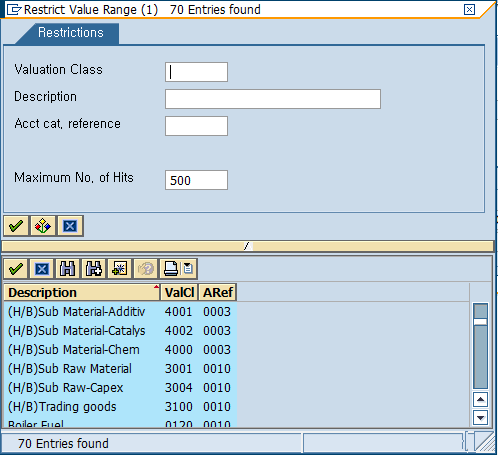Click valuation class value 4001

[x=179, y=312]
